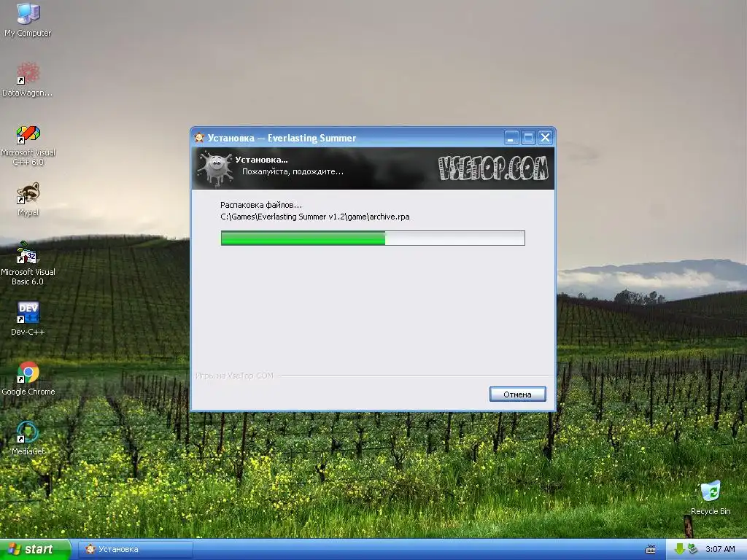Click the installer title bar icon
Image resolution: width=747 pixels, height=560 pixels.
click(199, 138)
